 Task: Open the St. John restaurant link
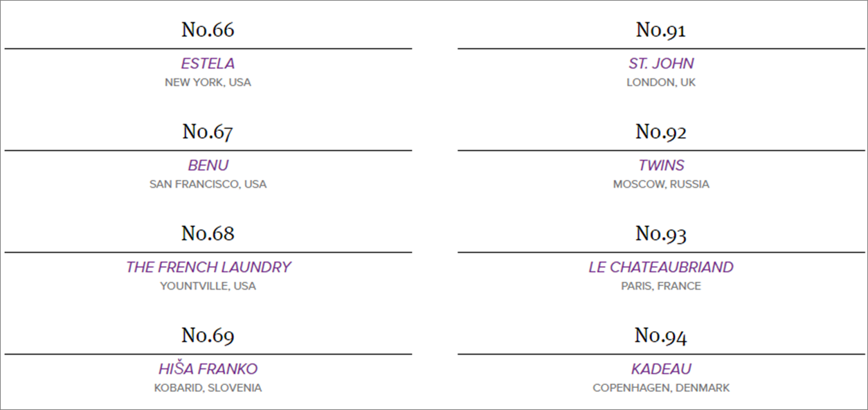[661, 64]
